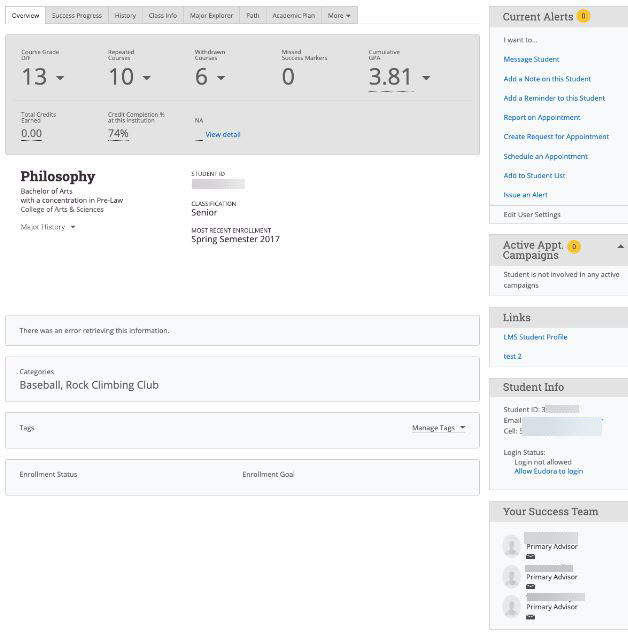Screen dimensions: 628x634
Task: Switch to the Success Progress tab
Action: 77,16
